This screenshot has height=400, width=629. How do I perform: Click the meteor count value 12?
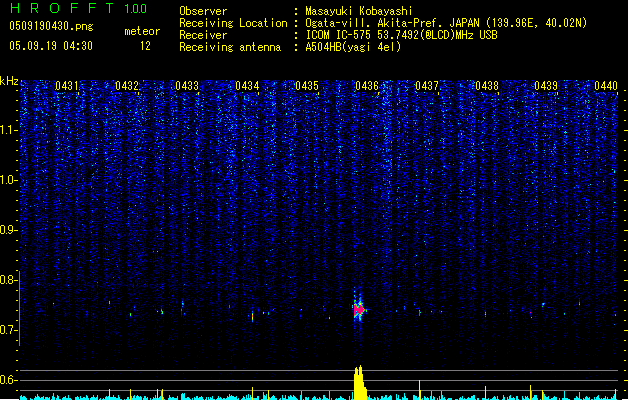pyautogui.click(x=146, y=46)
